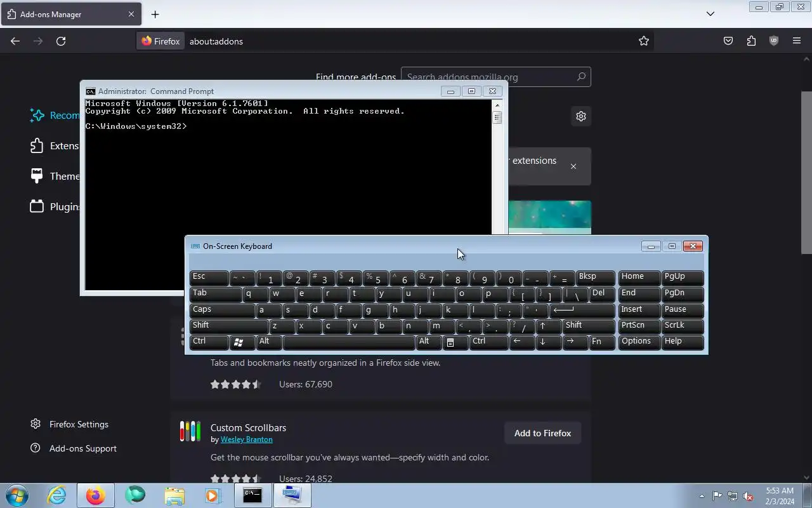This screenshot has height=508, width=812.
Task: Select Themes category in sidebar
Action: coord(55,176)
